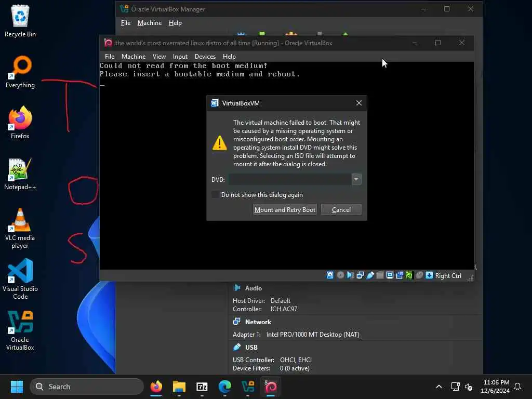Select the Notepad++ desktop shortcut
The width and height of the screenshot is (532, 399).
(20, 174)
